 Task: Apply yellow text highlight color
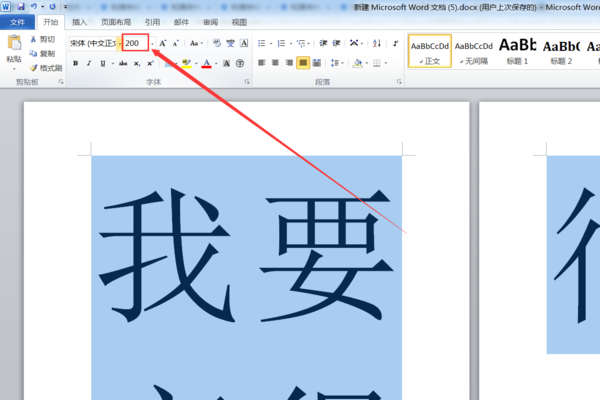186,63
